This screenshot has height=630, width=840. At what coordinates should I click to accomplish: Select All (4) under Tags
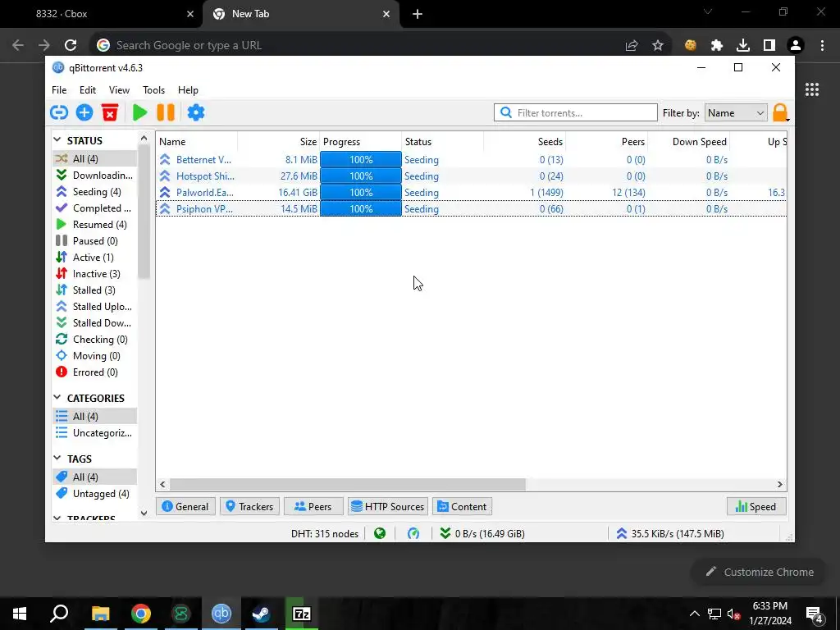95,477
